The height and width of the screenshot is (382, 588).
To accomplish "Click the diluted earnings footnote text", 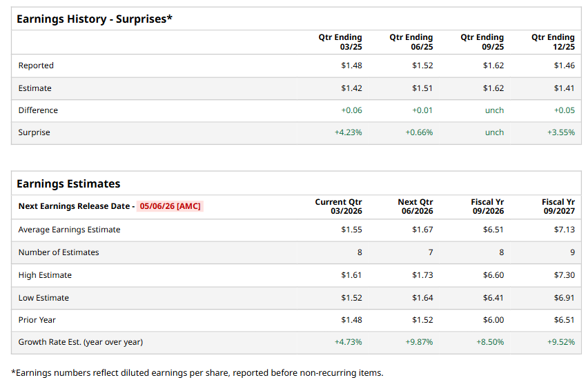I will pos(197,373).
